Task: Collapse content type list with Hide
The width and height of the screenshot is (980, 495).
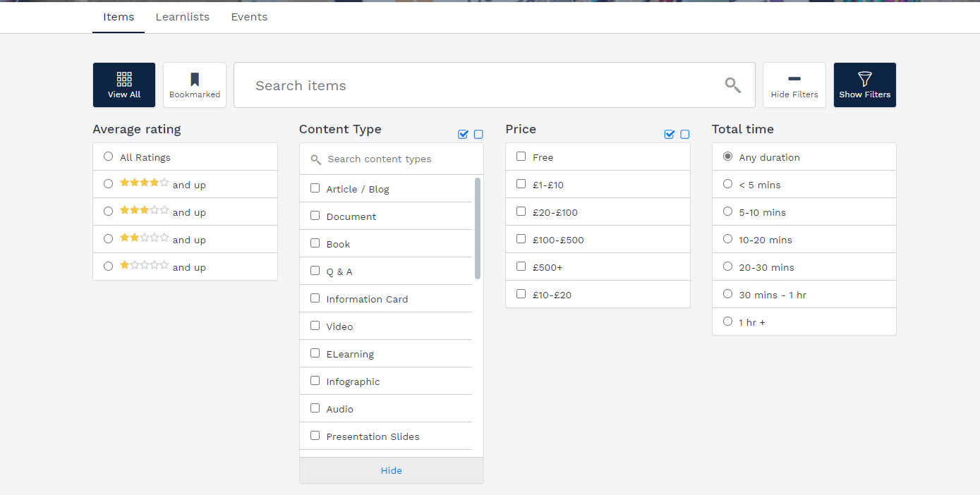Action: (392, 470)
